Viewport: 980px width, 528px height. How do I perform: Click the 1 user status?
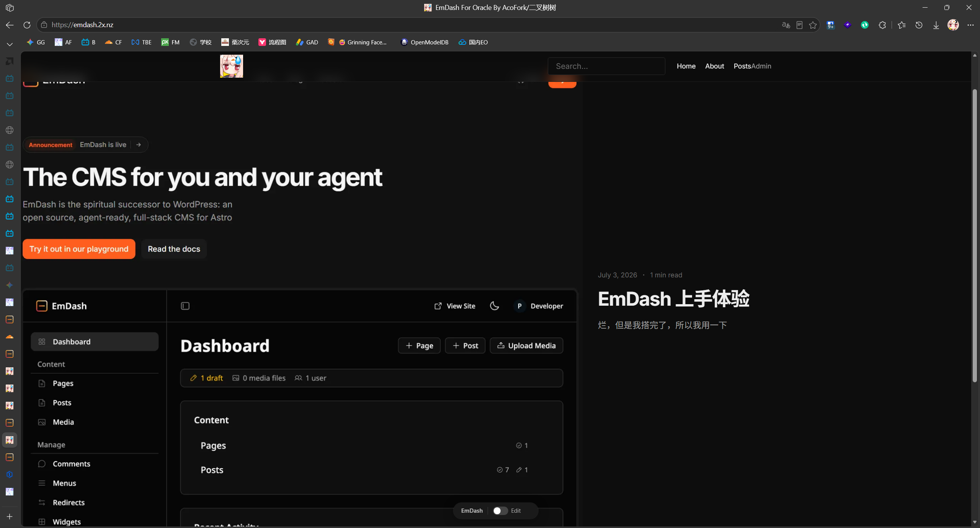coord(310,378)
